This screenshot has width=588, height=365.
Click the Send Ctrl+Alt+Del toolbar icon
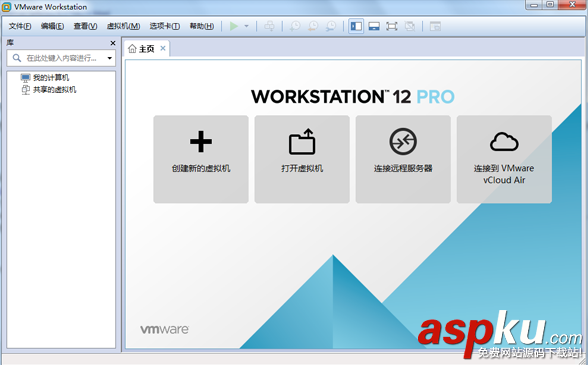tap(269, 26)
